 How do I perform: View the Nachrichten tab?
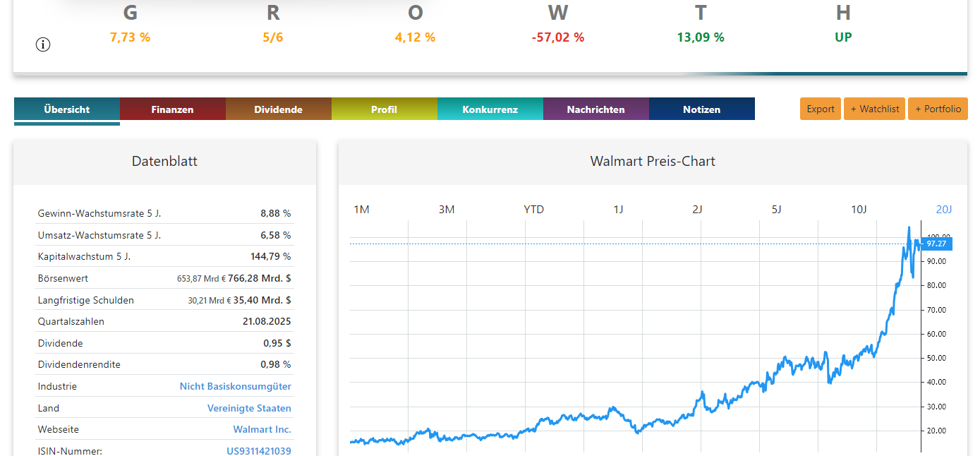pyautogui.click(x=596, y=109)
